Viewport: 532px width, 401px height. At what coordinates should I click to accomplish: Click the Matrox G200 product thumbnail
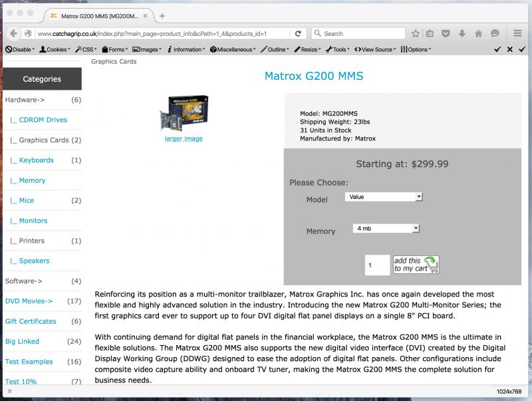point(184,113)
